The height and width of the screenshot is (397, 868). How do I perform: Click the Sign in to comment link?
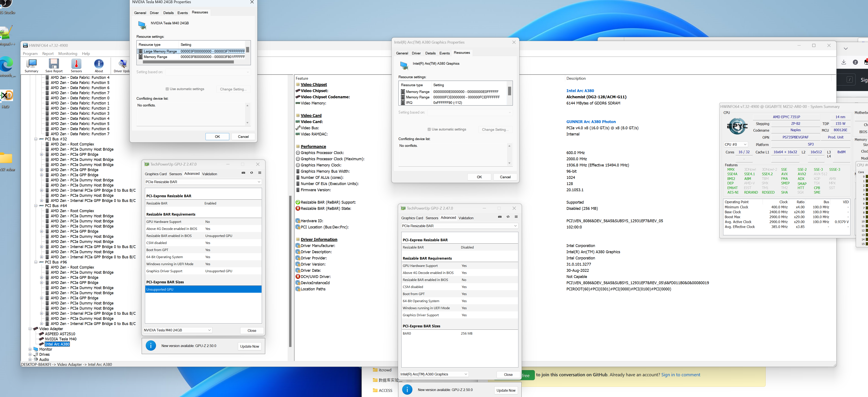coord(680,375)
